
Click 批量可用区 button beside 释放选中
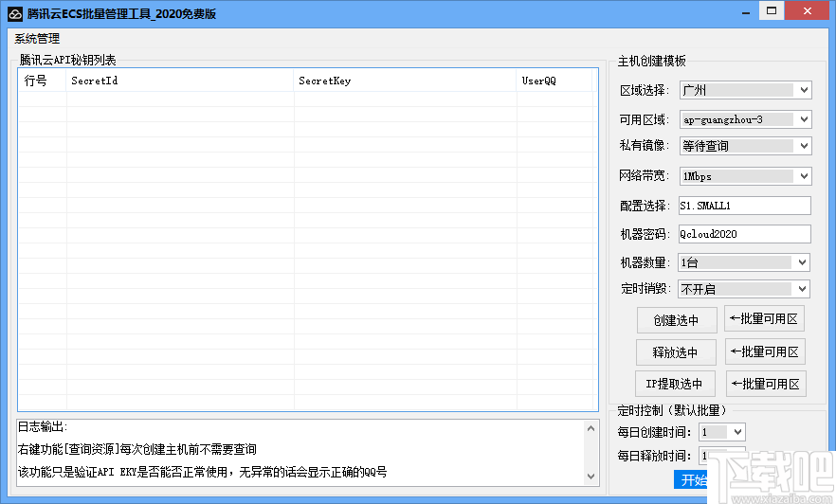coord(765,351)
